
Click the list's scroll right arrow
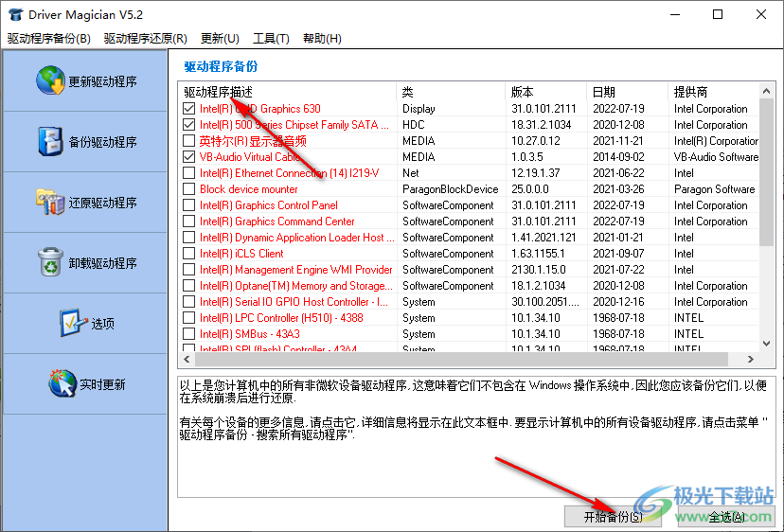tap(751, 359)
